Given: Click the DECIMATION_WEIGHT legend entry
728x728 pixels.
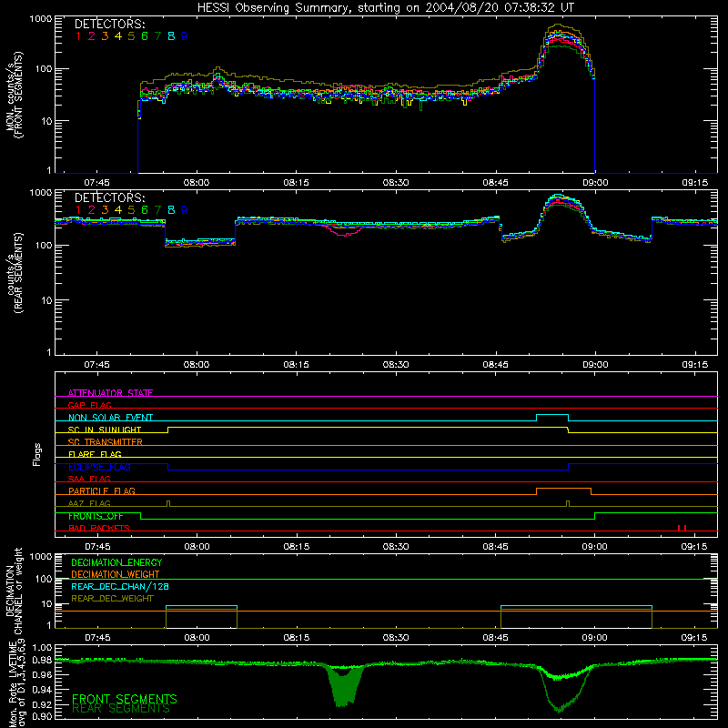Looking at the screenshot, I should (x=116, y=574).
